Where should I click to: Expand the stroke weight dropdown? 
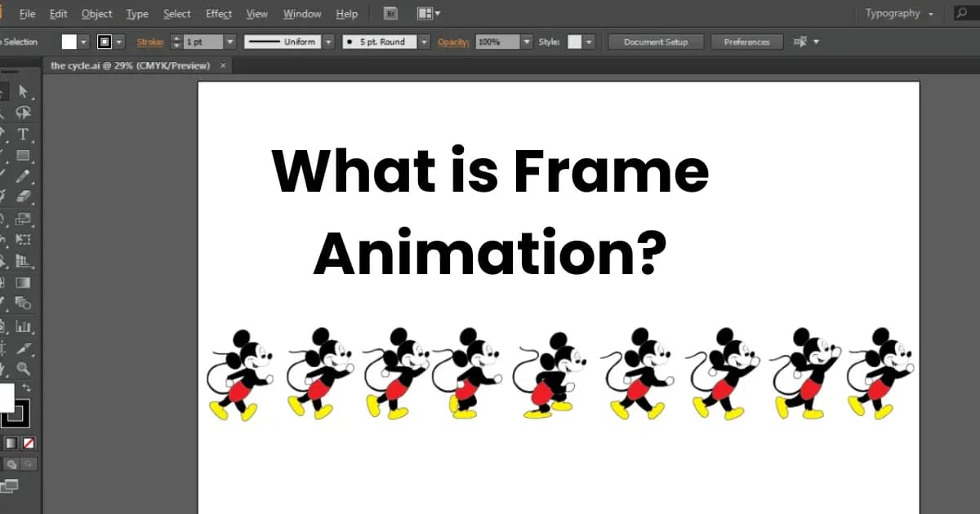tap(229, 42)
